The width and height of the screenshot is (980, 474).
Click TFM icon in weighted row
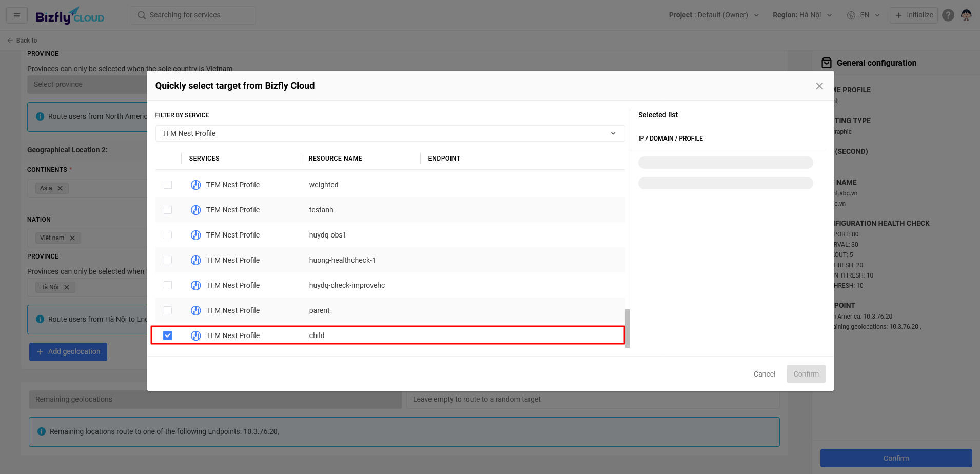click(x=196, y=185)
